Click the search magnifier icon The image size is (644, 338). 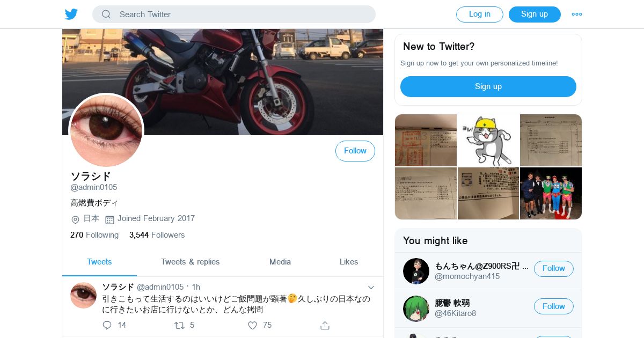[106, 14]
